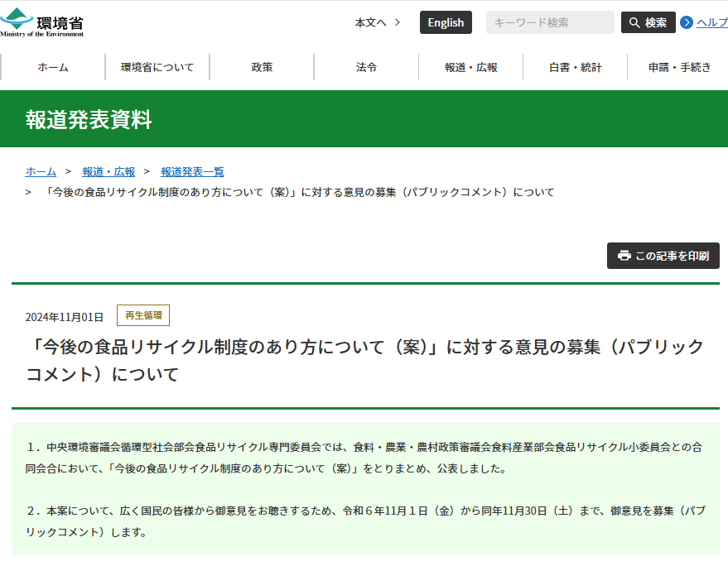
Task: Open the 政策 navigation menu
Action: [x=261, y=66]
